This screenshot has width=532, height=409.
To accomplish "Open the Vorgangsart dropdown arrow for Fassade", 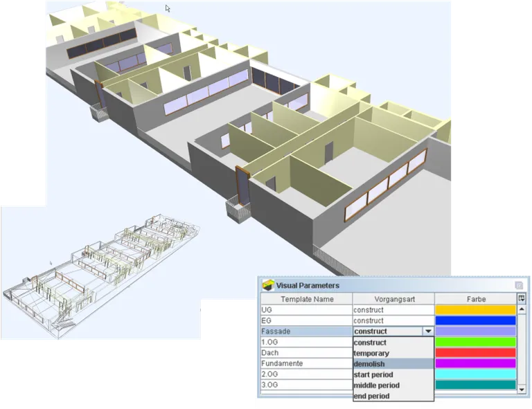I will [x=428, y=331].
